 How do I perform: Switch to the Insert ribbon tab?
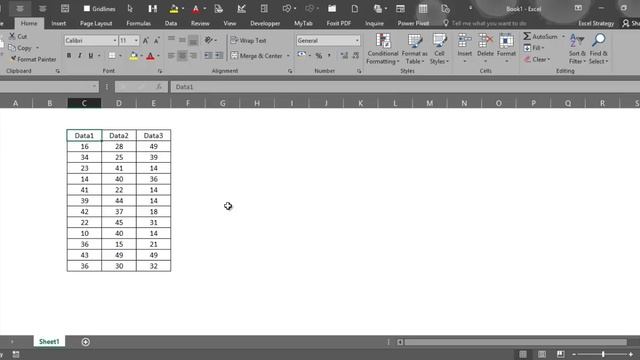tap(58, 23)
